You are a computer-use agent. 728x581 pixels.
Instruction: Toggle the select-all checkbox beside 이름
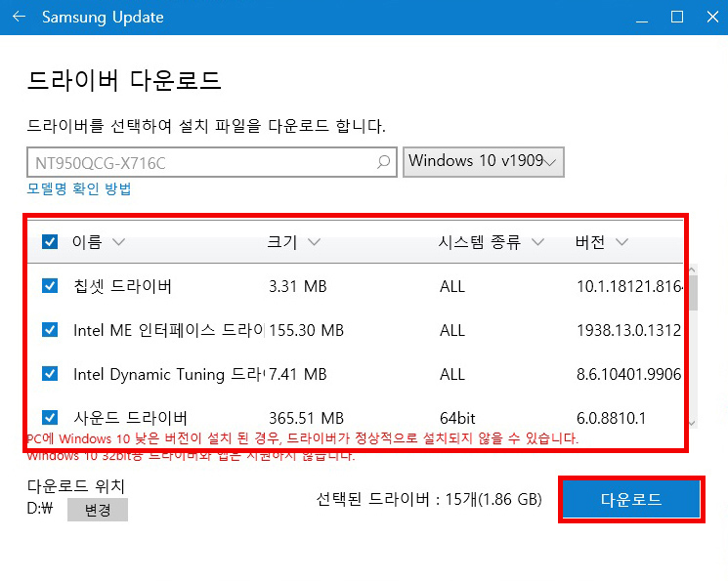(x=50, y=242)
